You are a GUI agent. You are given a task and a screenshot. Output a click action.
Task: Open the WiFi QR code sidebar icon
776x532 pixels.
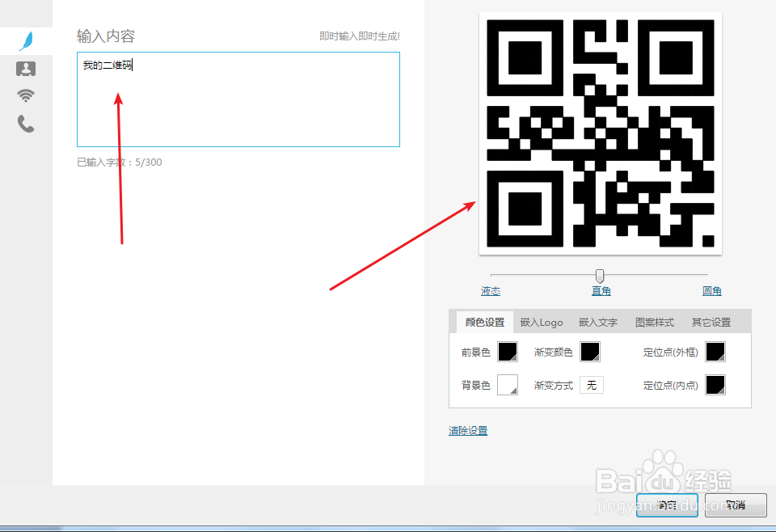click(26, 95)
